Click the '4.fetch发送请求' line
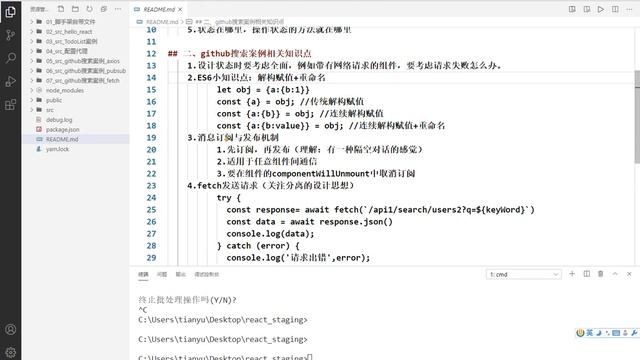 (x=271, y=186)
